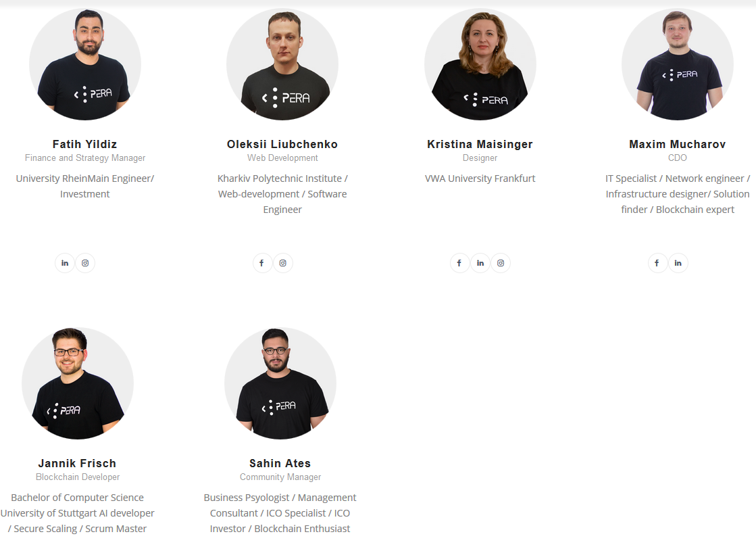756x549 pixels.
Task: Open Fatih Yildiz's Instagram icon
Action: [x=85, y=263]
